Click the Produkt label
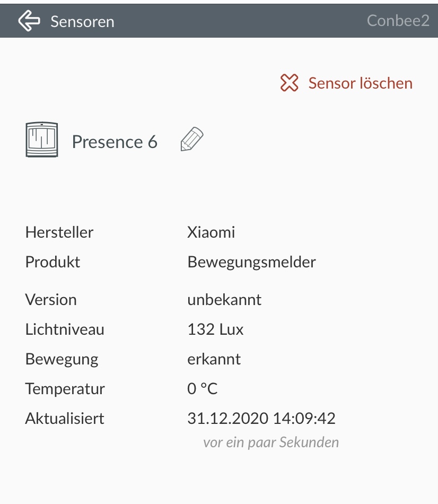 point(52,262)
